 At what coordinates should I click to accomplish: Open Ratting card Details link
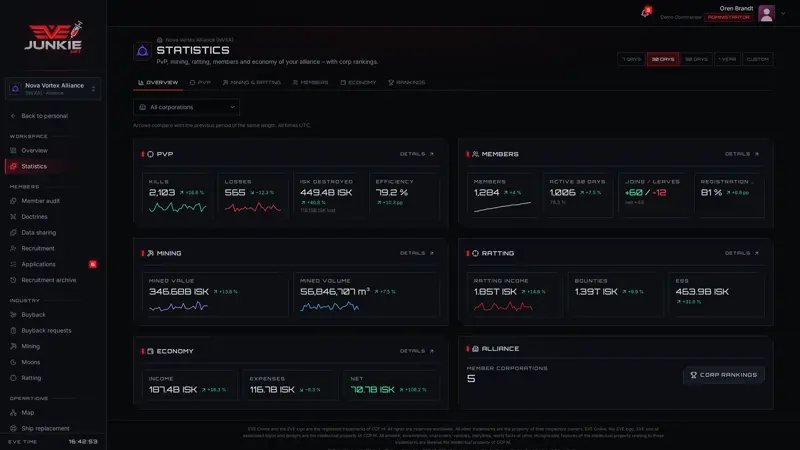point(742,253)
